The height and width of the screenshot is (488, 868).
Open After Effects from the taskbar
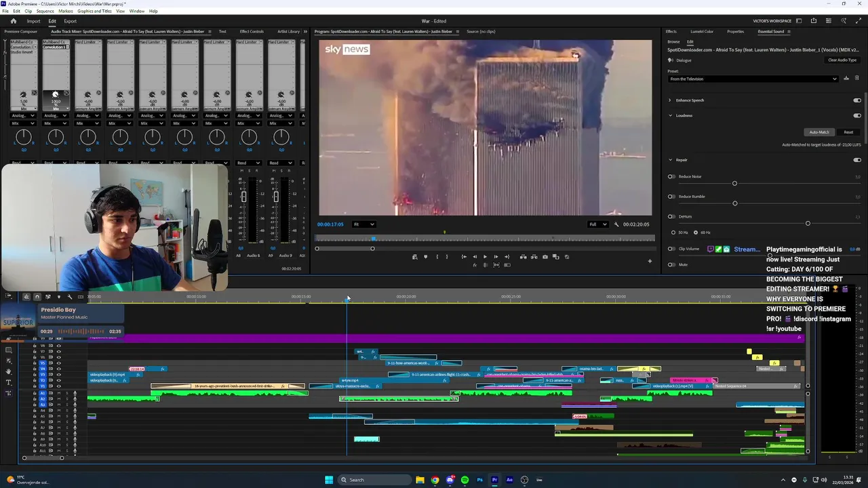tap(509, 480)
